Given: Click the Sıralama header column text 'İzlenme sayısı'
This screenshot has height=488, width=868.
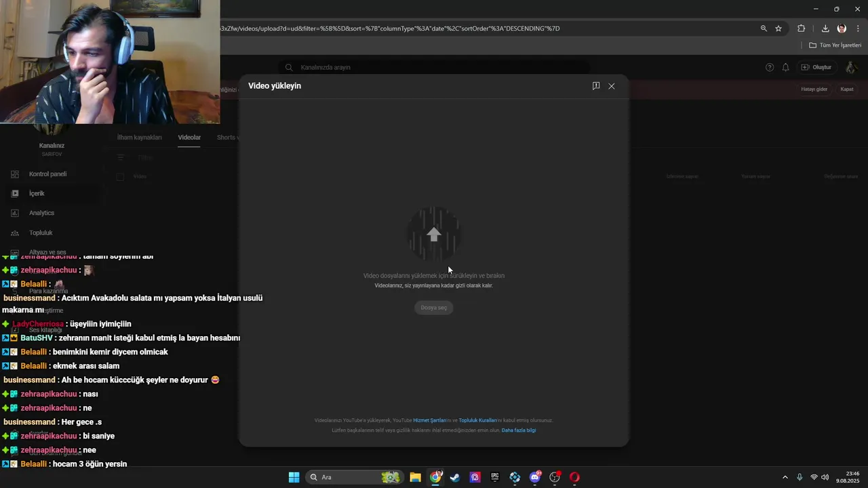Looking at the screenshot, I should coord(682,176).
